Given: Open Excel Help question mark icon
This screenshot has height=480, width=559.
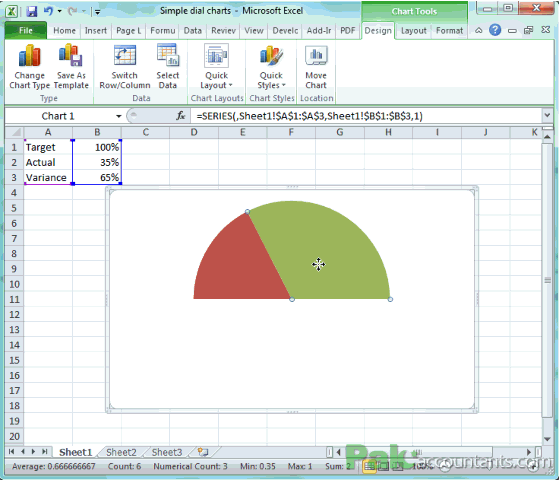Looking at the screenshot, I should 495,30.
